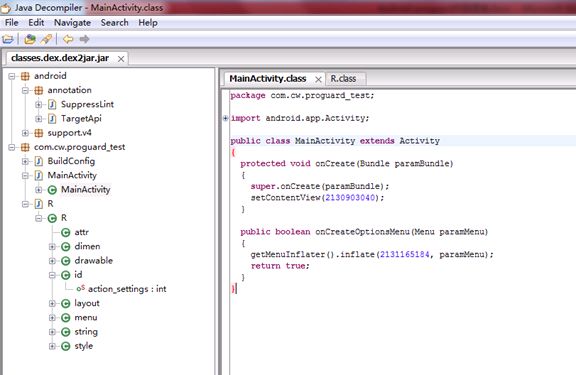Collapse the annotation package node

tap(25, 90)
